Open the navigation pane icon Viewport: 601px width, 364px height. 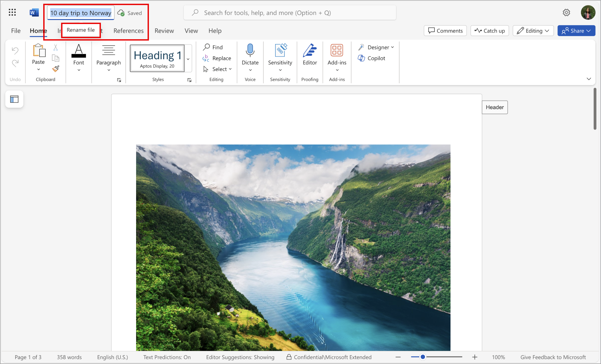click(14, 99)
